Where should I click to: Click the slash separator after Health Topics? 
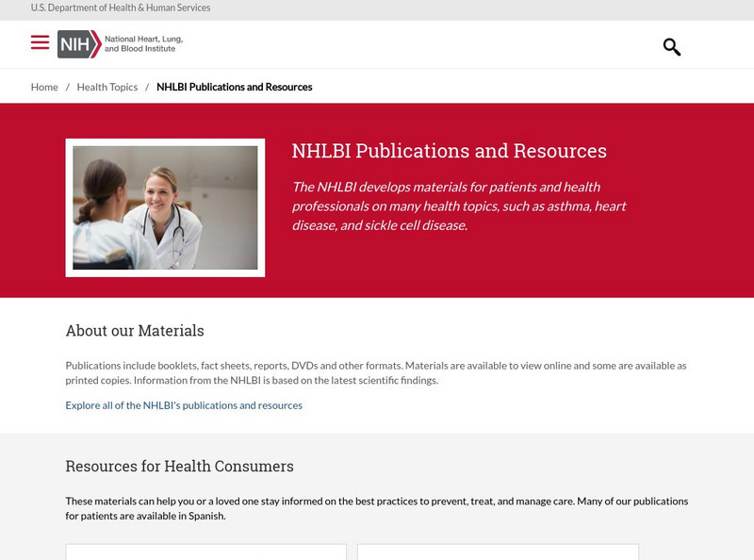(147, 87)
